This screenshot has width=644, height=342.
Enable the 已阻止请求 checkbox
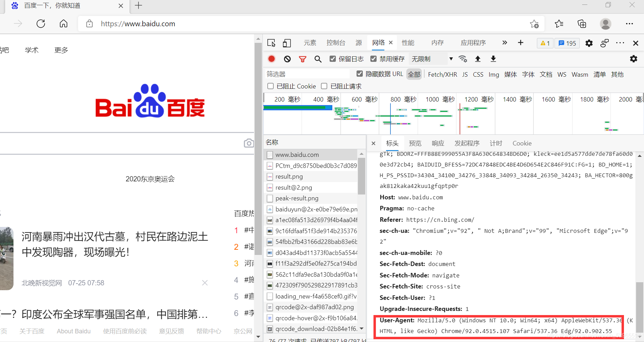click(x=324, y=86)
